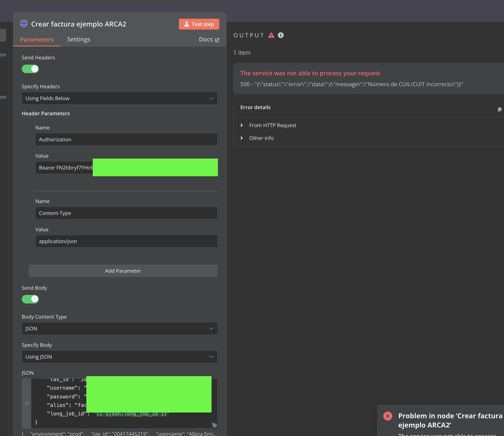Click the fx expression icon

(27, 403)
